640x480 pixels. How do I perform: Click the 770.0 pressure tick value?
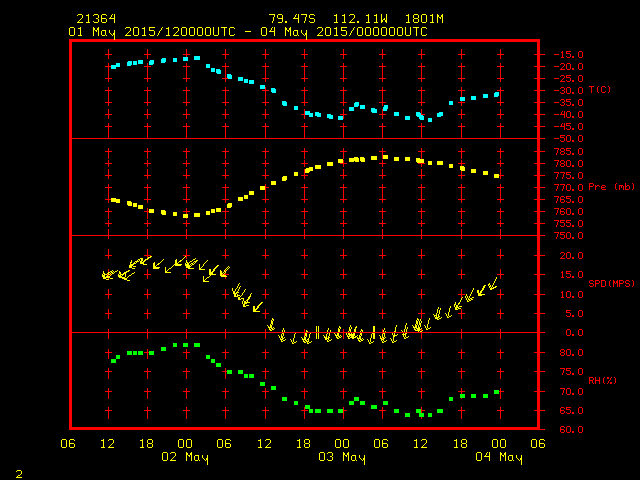point(569,188)
